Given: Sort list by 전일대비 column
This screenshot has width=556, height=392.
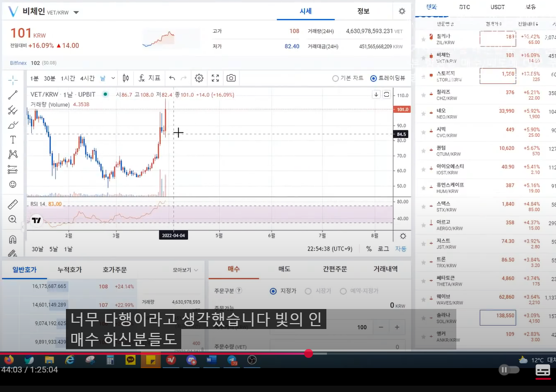Looking at the screenshot, I should tap(528, 24).
